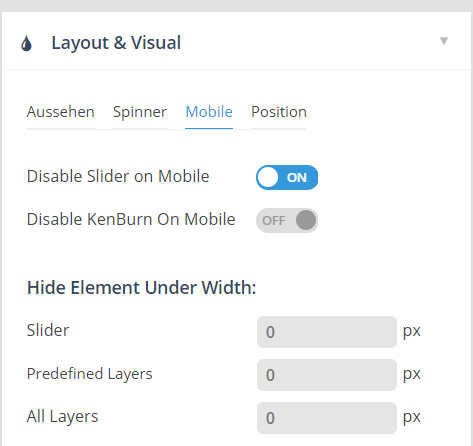
Task: Click the Slider label under Hide Element
Action: [48, 330]
